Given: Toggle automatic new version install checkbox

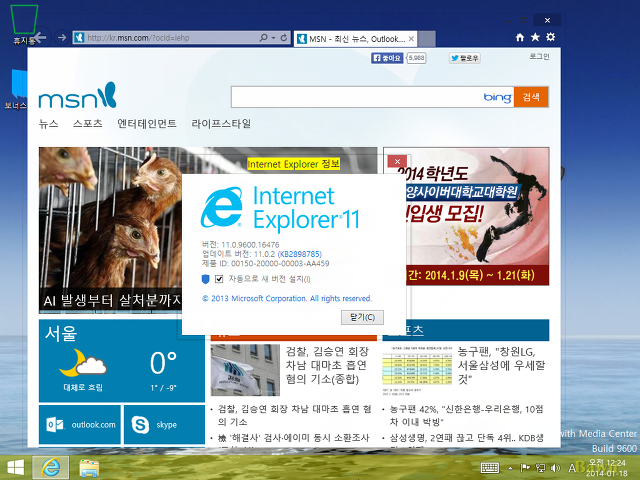Looking at the screenshot, I should tap(219, 279).
